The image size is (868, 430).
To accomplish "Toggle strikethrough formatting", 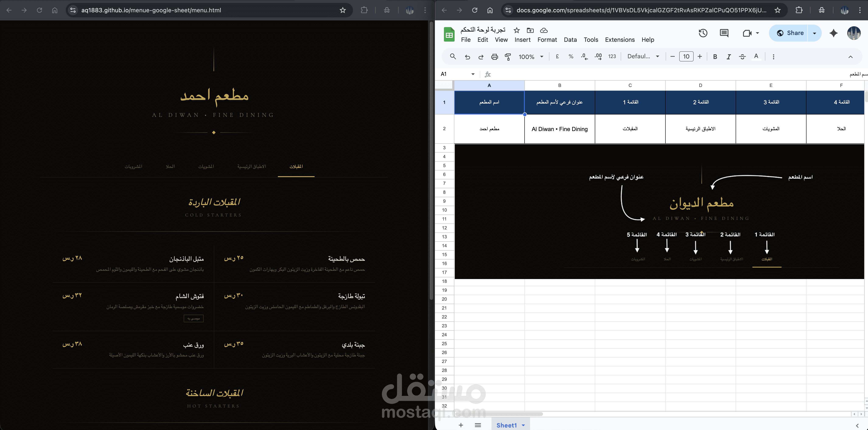I will pos(742,57).
